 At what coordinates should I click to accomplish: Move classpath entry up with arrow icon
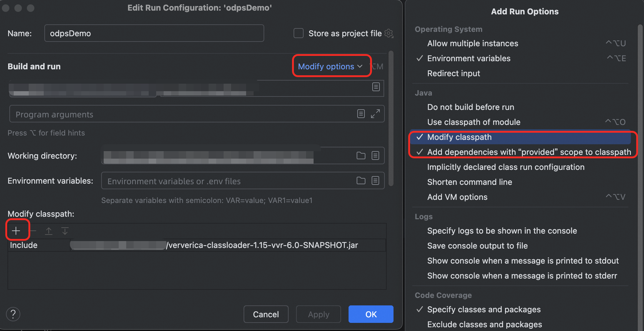pos(49,231)
